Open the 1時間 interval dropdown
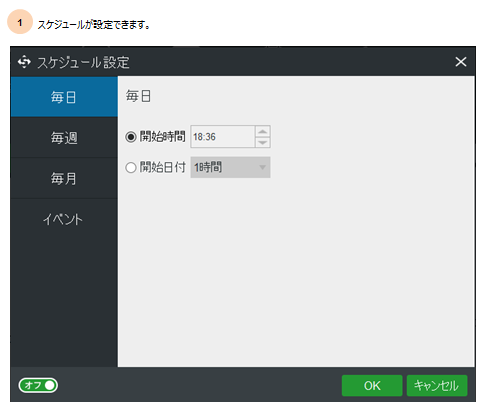 tap(230, 167)
